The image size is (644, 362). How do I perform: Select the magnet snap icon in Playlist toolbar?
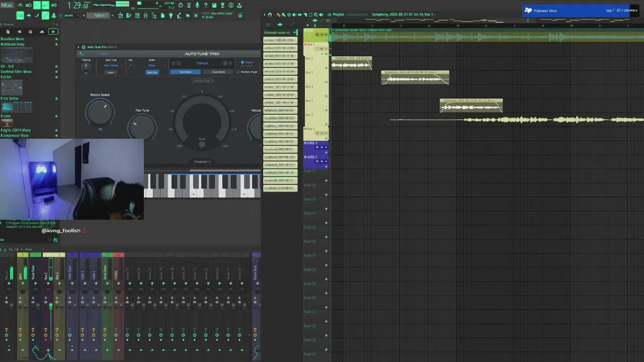click(x=270, y=15)
